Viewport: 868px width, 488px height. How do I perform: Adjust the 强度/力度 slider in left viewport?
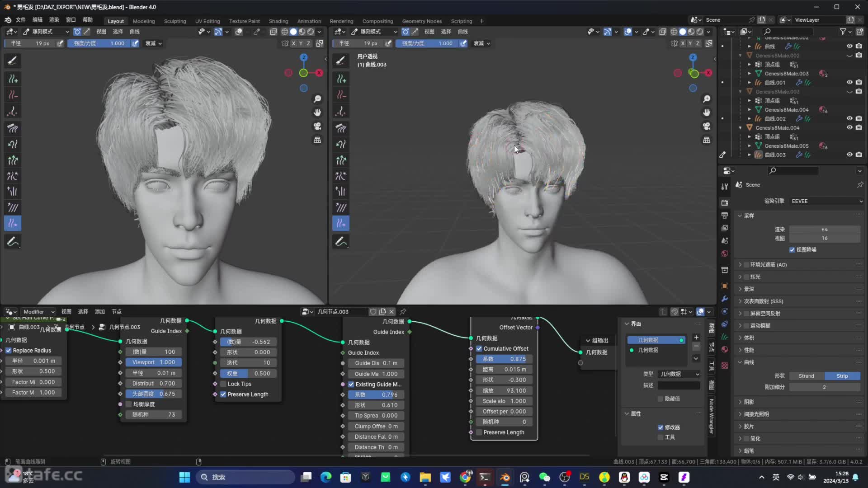coord(99,43)
